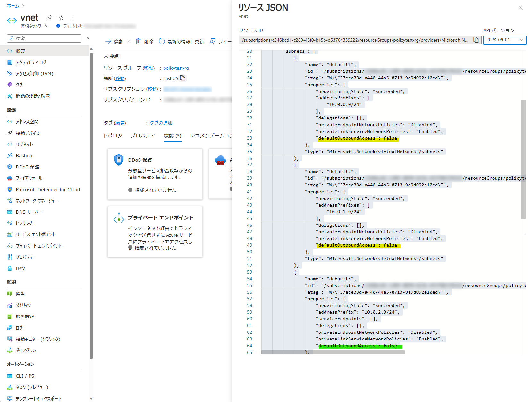Image resolution: width=532 pixels, height=402 pixels.
Task: Open サービス エンドポイント settings
Action: click(36, 234)
